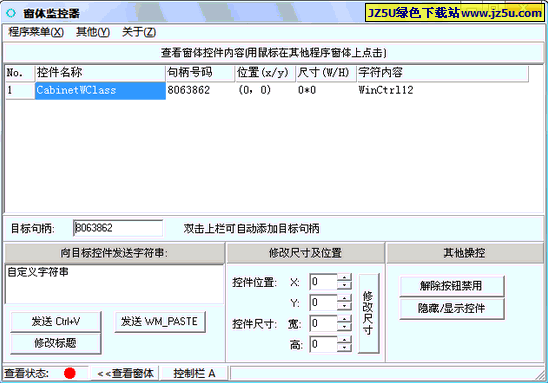
Task: Click the 向目标控件发送字符串 header
Action: (x=114, y=253)
